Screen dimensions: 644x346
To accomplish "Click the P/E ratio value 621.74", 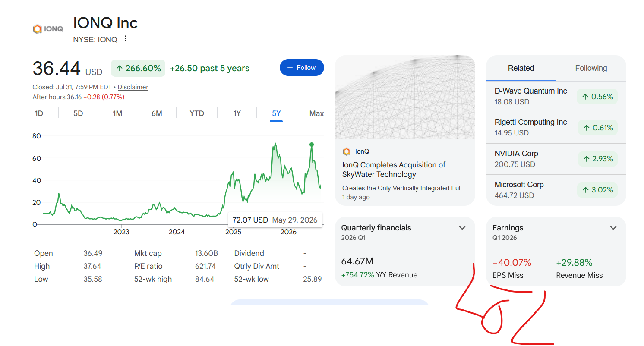I will (205, 266).
